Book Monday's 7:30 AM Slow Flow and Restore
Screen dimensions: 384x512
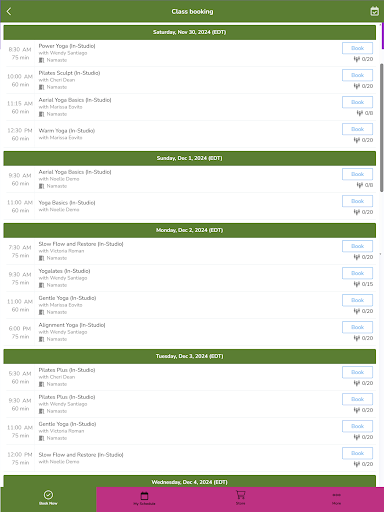[357, 246]
